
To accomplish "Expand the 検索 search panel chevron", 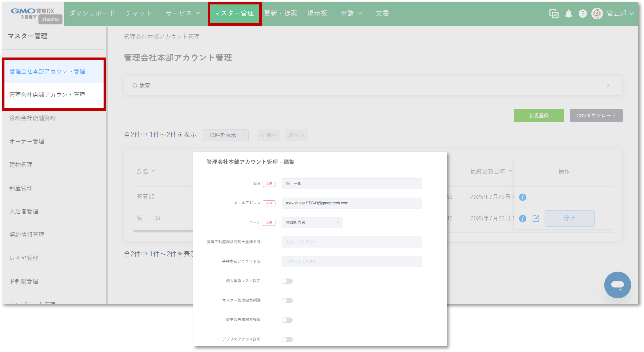I will (608, 85).
